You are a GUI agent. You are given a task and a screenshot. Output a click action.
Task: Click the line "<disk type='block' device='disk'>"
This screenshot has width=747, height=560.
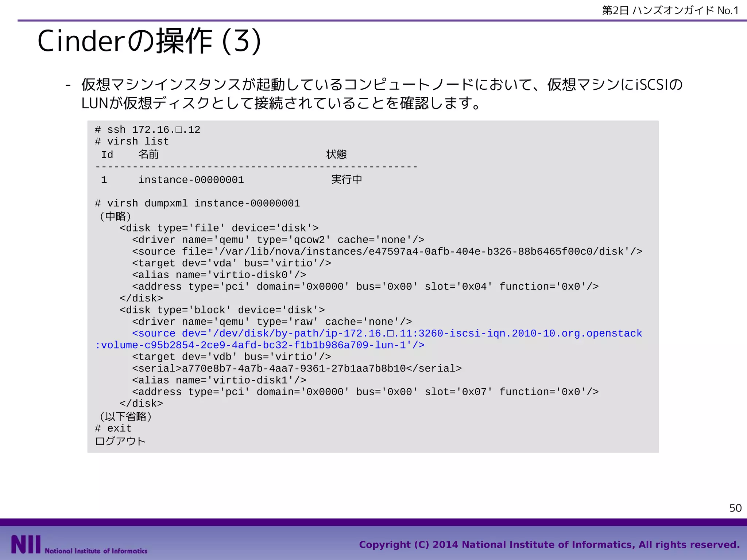click(222, 310)
